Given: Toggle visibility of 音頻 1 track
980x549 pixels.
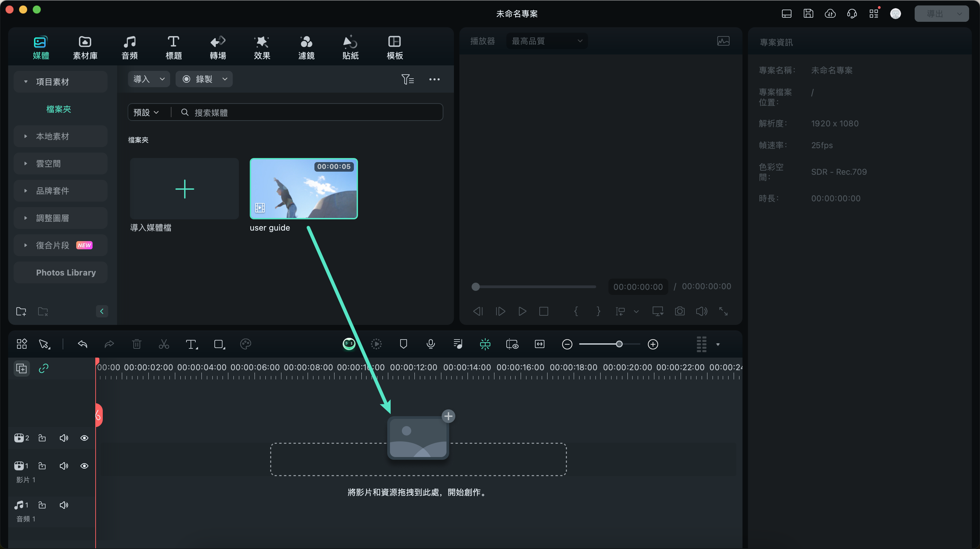Looking at the screenshot, I should [63, 504].
